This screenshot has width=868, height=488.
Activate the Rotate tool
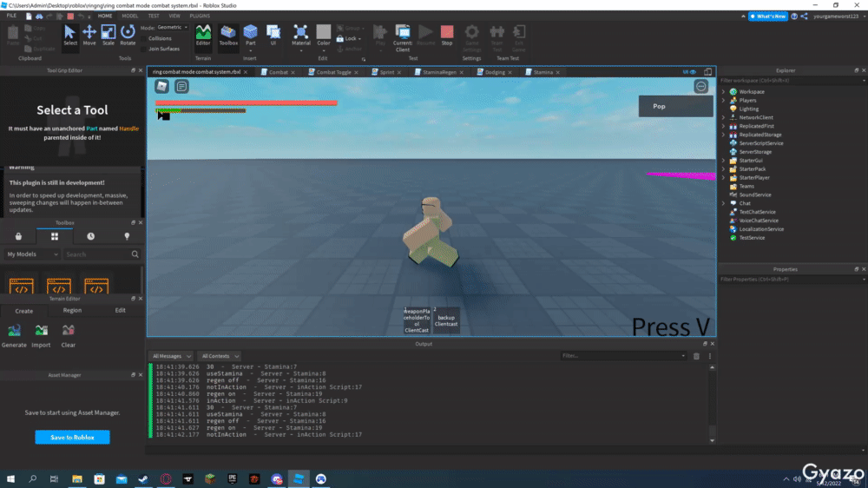[x=128, y=36]
